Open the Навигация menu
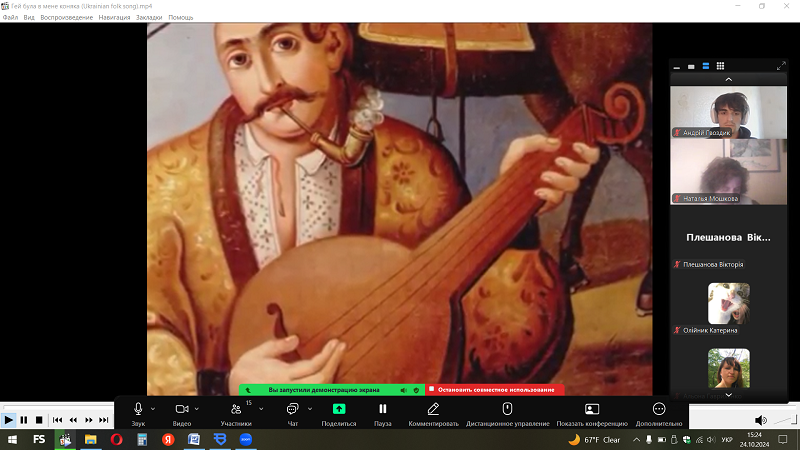 [x=114, y=17]
